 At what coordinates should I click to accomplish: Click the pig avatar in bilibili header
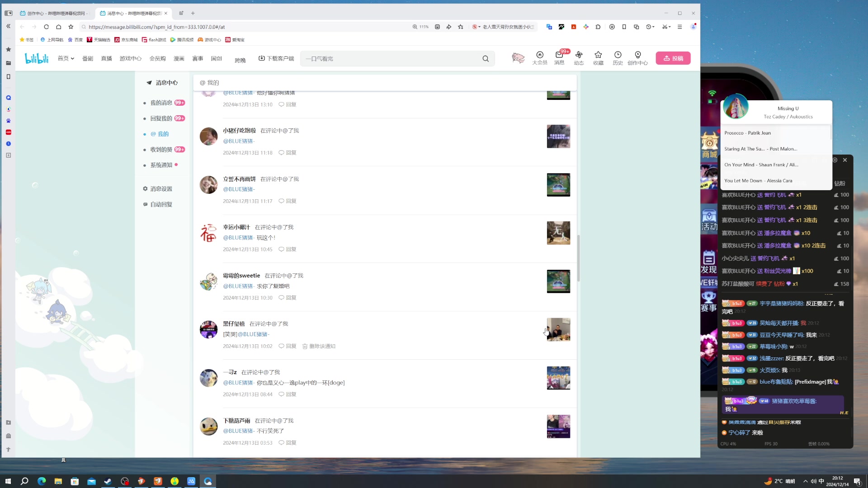(518, 58)
